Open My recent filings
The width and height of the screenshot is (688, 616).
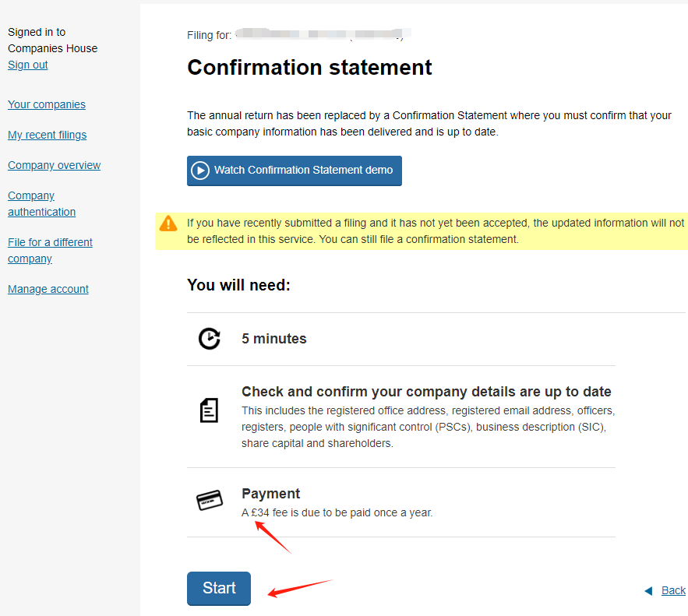47,135
